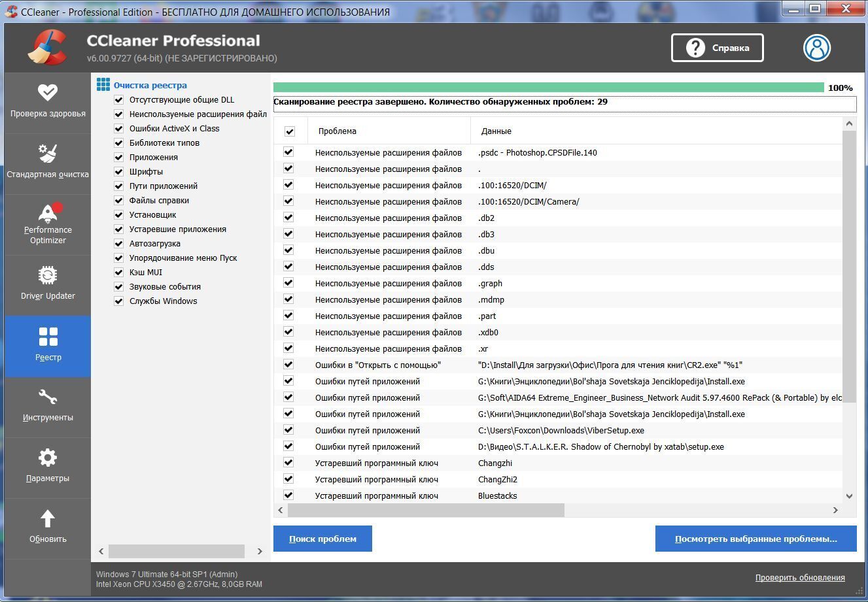Toggle the select-all checkbox in table header
Viewport: 868px width, 602px height.
click(x=289, y=131)
